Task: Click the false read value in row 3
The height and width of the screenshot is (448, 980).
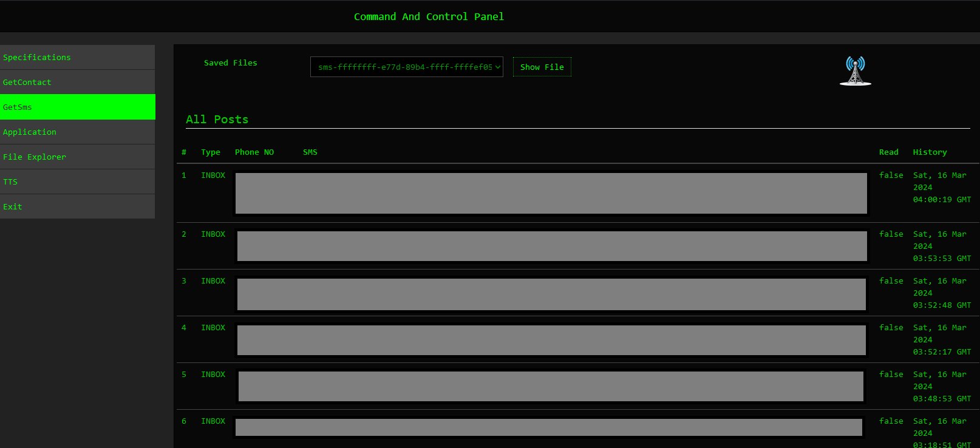Action: pos(891,281)
